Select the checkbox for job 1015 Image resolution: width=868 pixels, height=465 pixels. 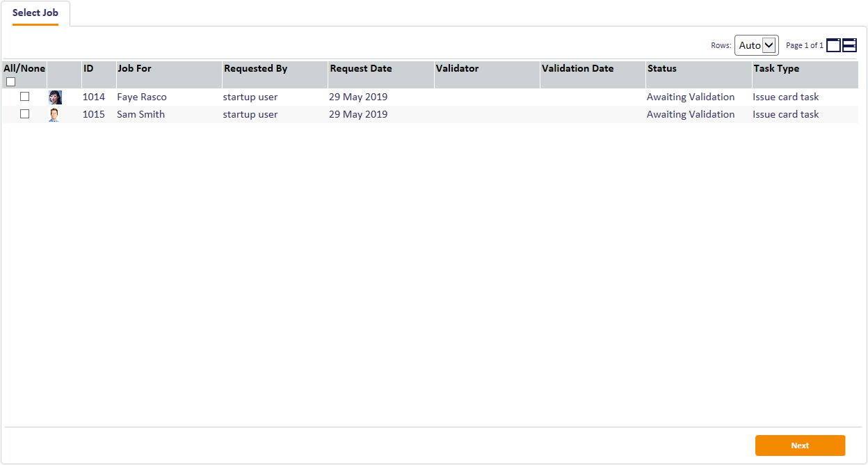[x=24, y=114]
